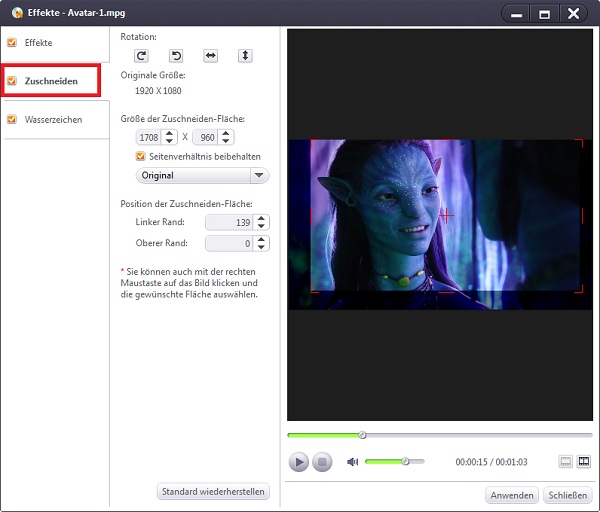Minimize the Effekte window
This screenshot has width=600, height=512.
pyautogui.click(x=516, y=15)
